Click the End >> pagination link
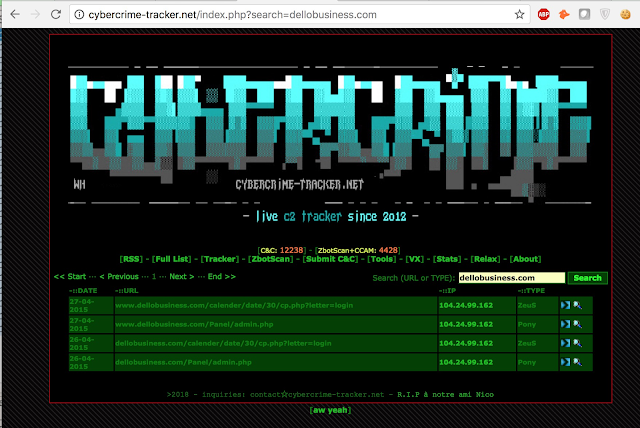The height and width of the screenshot is (428, 640). [x=222, y=277]
